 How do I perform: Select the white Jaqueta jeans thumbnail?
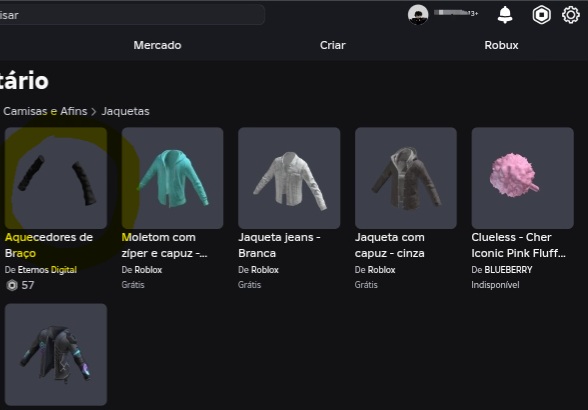click(x=289, y=178)
